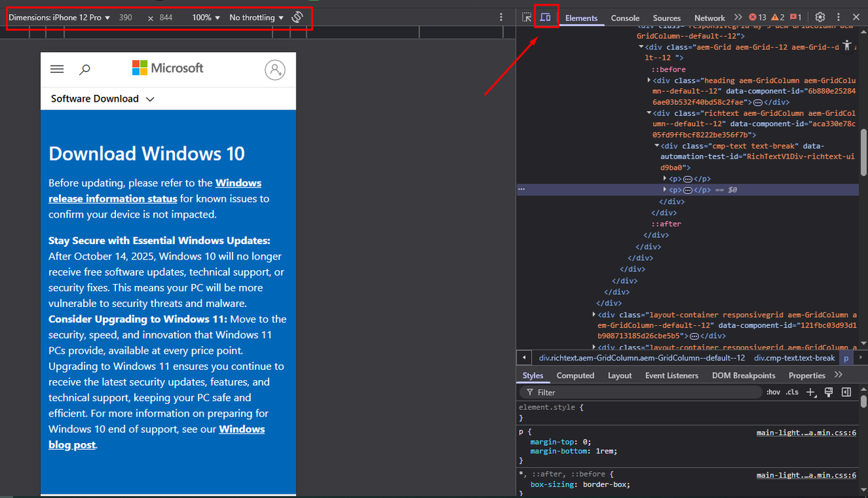The image size is (868, 498).
Task: Focus the Styles Filter input
Action: click(x=641, y=392)
